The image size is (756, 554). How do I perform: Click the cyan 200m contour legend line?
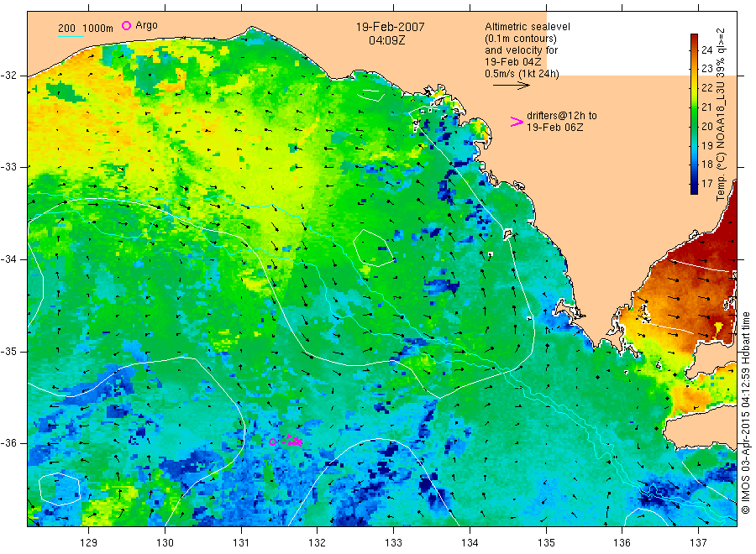coord(71,36)
